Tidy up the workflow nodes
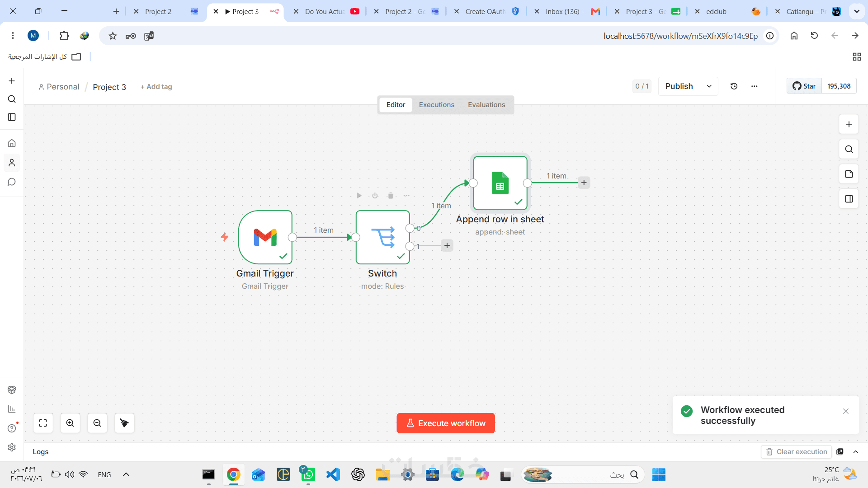This screenshot has height=488, width=868. [x=124, y=423]
